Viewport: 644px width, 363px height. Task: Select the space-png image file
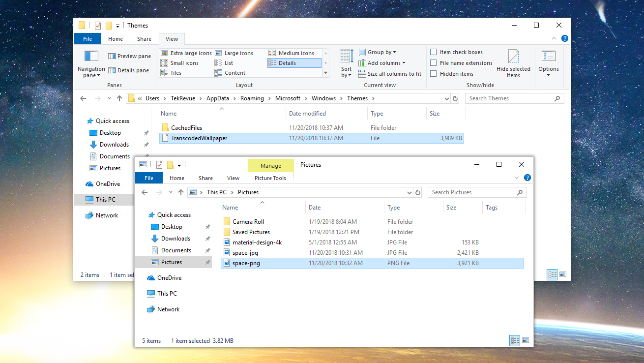pyautogui.click(x=372, y=263)
